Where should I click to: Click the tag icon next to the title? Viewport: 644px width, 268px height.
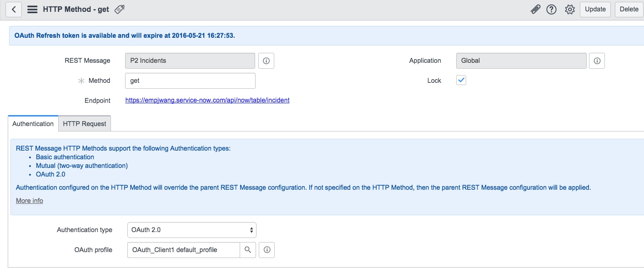119,8
